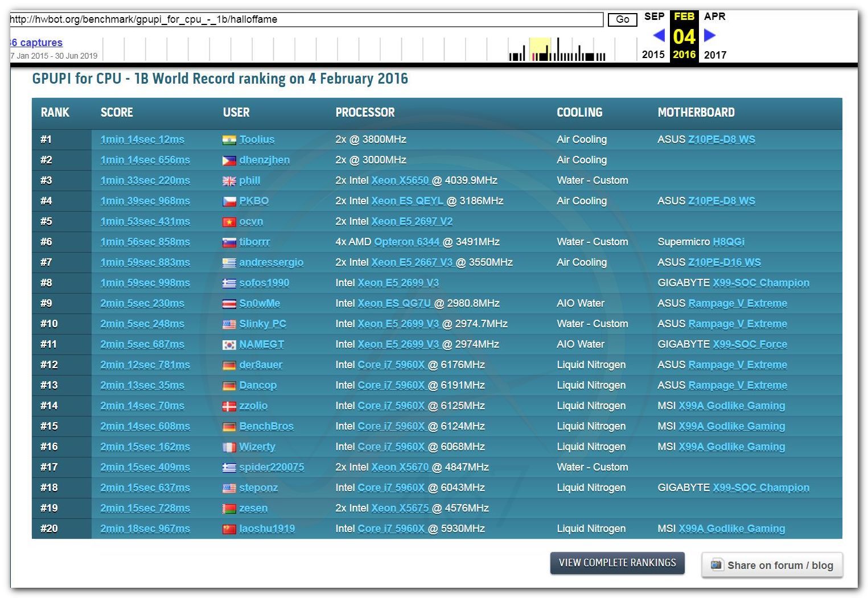This screenshot has width=868, height=598.
Task: Click View Complete Rankings button
Action: pyautogui.click(x=618, y=563)
